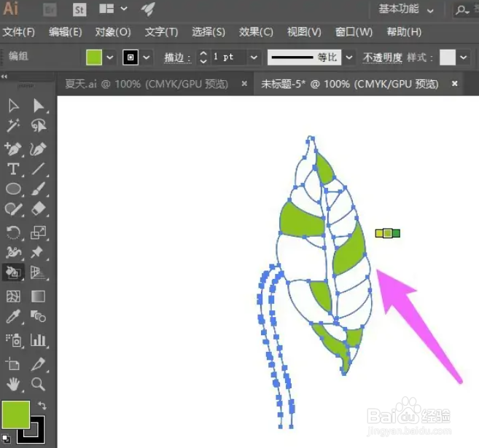Click the control bar stroke swatch
Screen dimensions: 479x448
click(x=131, y=58)
